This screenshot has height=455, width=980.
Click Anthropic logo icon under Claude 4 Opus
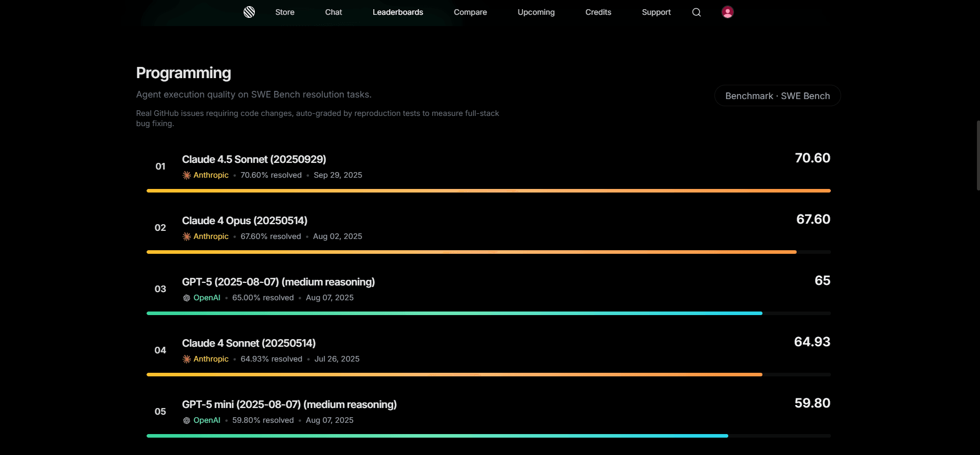187,236
